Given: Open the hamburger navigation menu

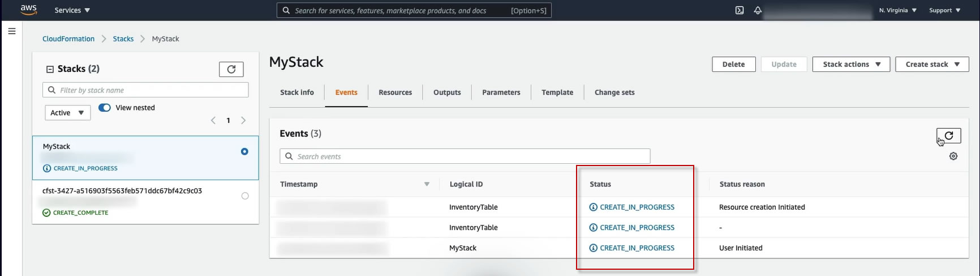Looking at the screenshot, I should 11,31.
